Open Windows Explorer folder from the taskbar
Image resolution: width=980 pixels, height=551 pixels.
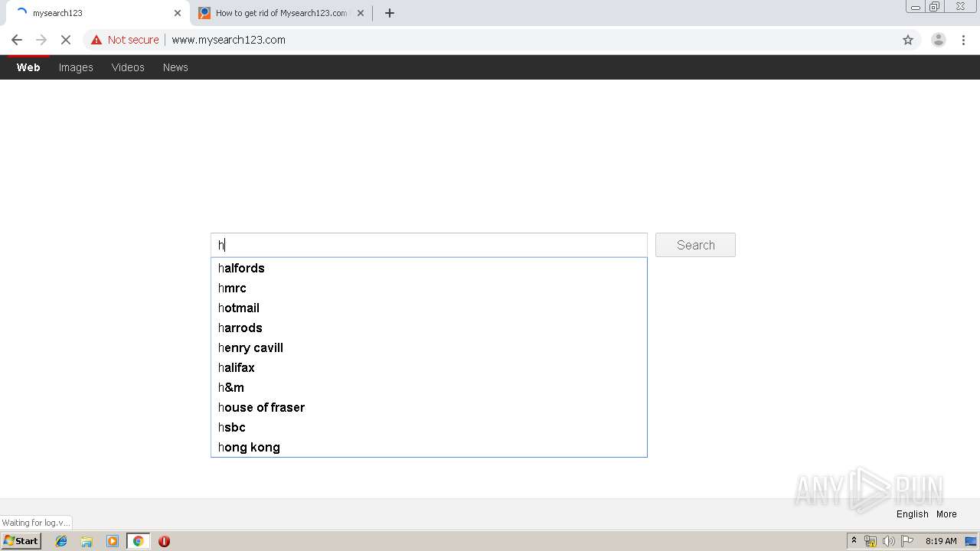(x=87, y=541)
